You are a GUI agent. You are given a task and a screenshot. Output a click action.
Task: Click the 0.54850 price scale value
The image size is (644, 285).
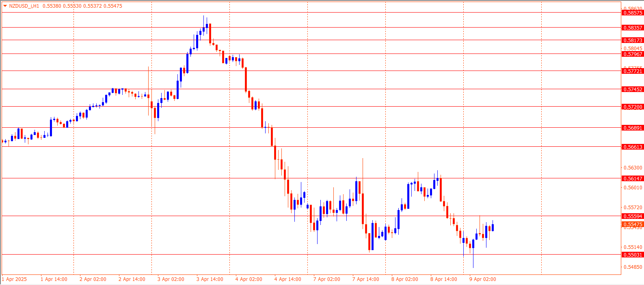pyautogui.click(x=633, y=267)
